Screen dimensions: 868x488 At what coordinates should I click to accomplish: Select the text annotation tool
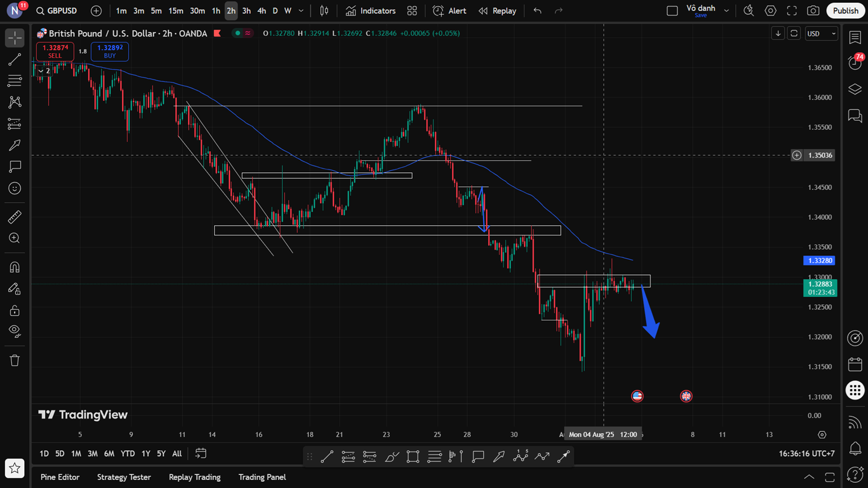point(15,167)
